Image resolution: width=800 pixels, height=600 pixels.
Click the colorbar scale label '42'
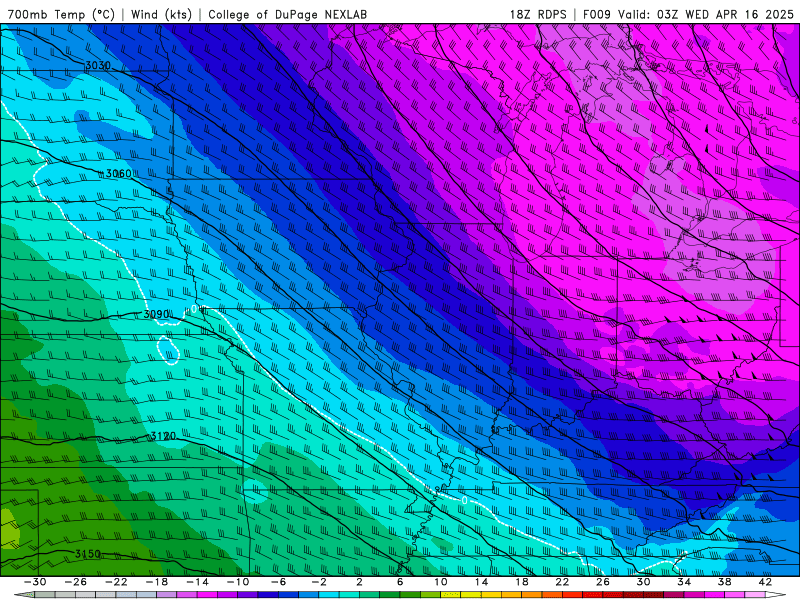tap(765, 582)
